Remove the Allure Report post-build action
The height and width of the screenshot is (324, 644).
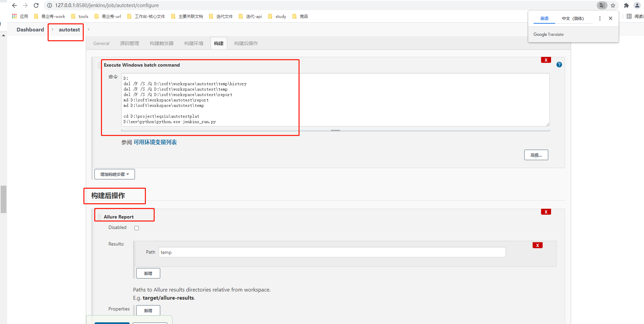(546, 212)
